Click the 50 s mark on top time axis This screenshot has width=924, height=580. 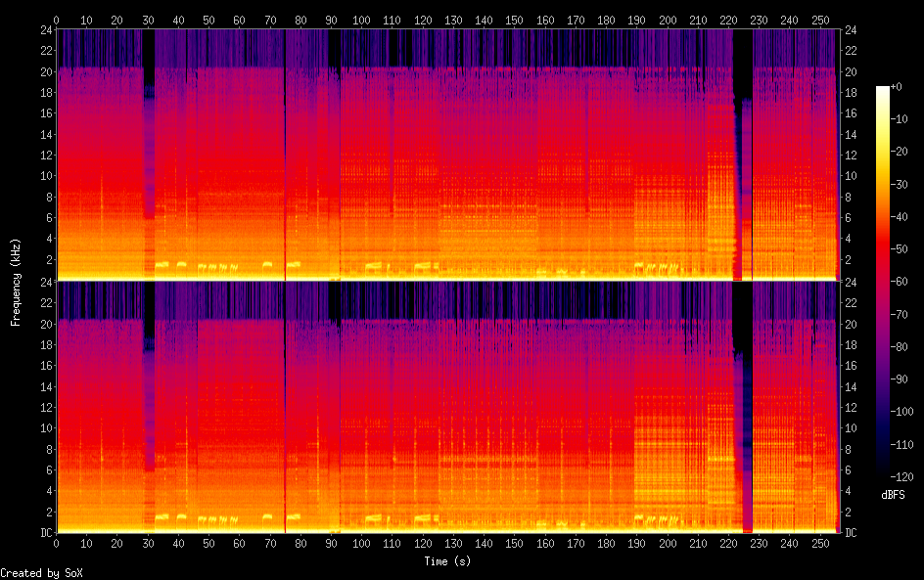[x=209, y=20]
